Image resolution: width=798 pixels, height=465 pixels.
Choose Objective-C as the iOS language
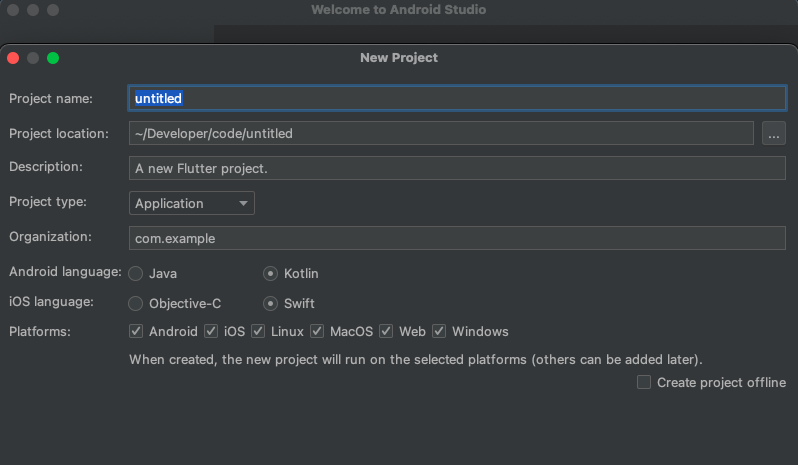[x=136, y=303]
